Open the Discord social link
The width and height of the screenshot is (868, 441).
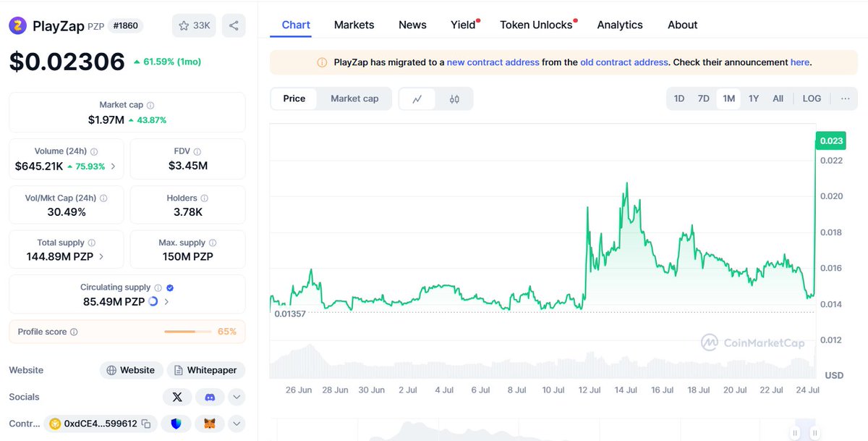(x=210, y=397)
